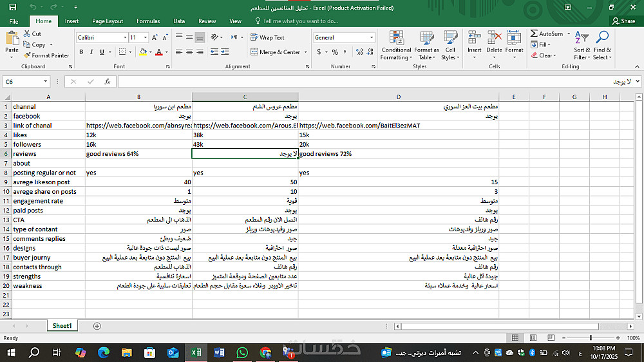Click the Clear button in Editing
The height and width of the screenshot is (362, 644).
[x=544, y=55]
